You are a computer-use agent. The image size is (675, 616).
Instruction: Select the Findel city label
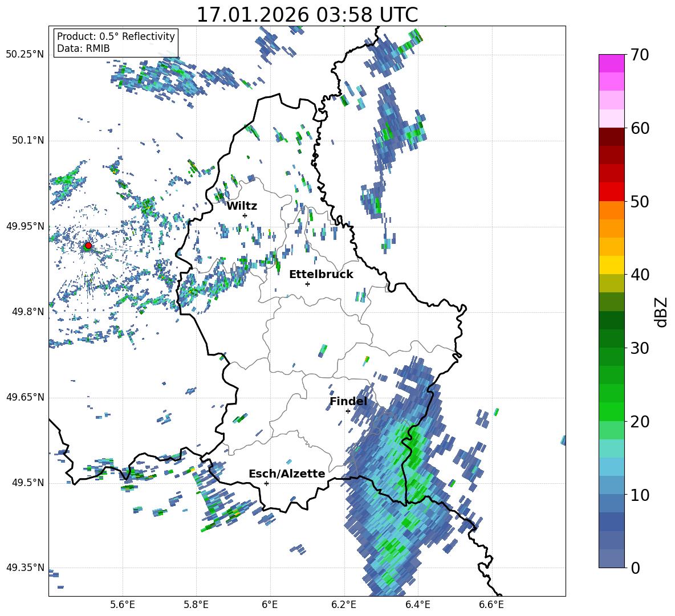click(x=348, y=401)
